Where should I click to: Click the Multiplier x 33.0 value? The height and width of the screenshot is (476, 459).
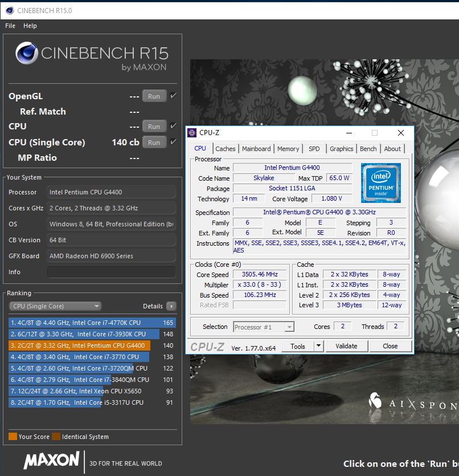(260, 284)
